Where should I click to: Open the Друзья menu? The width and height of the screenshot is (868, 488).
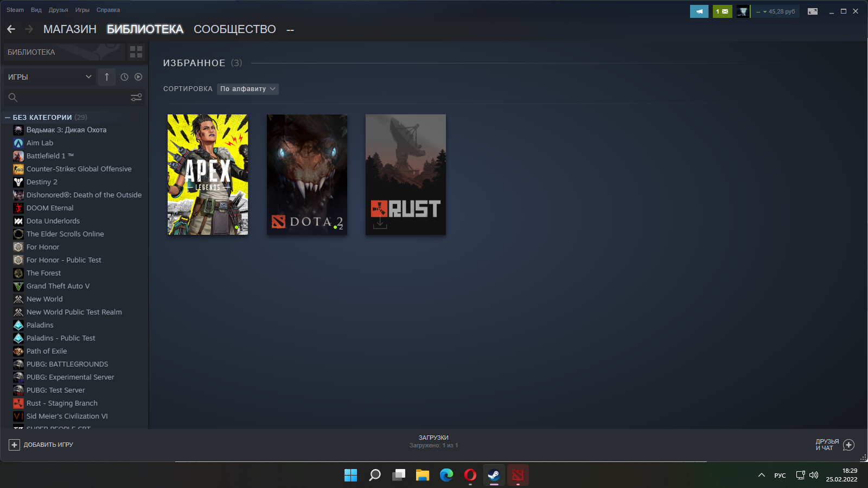coord(59,10)
